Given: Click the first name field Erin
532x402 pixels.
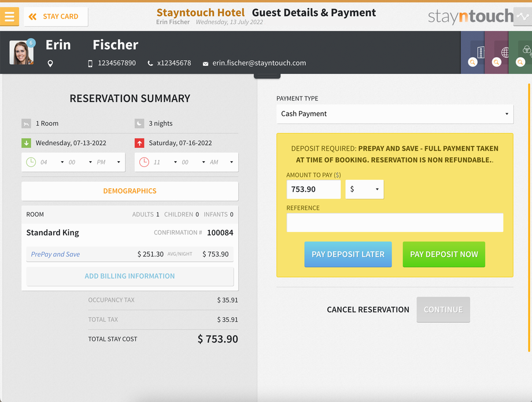Looking at the screenshot, I should click(x=58, y=44).
